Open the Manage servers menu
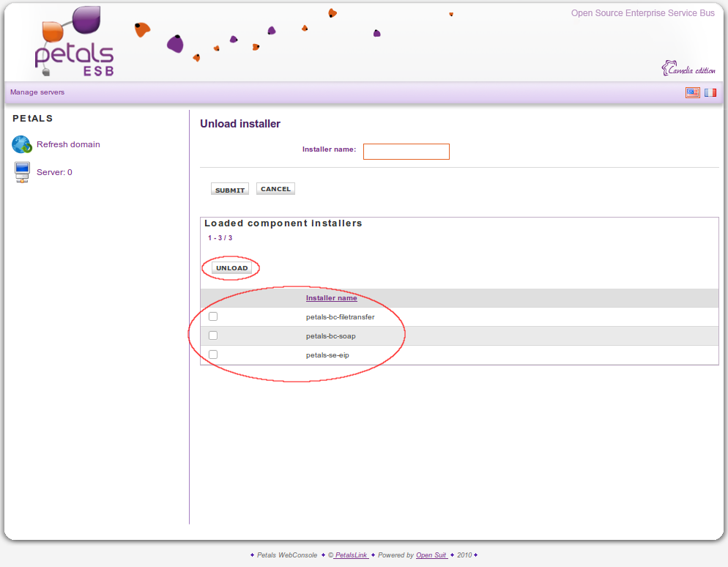This screenshot has width=728, height=567. pos(37,92)
